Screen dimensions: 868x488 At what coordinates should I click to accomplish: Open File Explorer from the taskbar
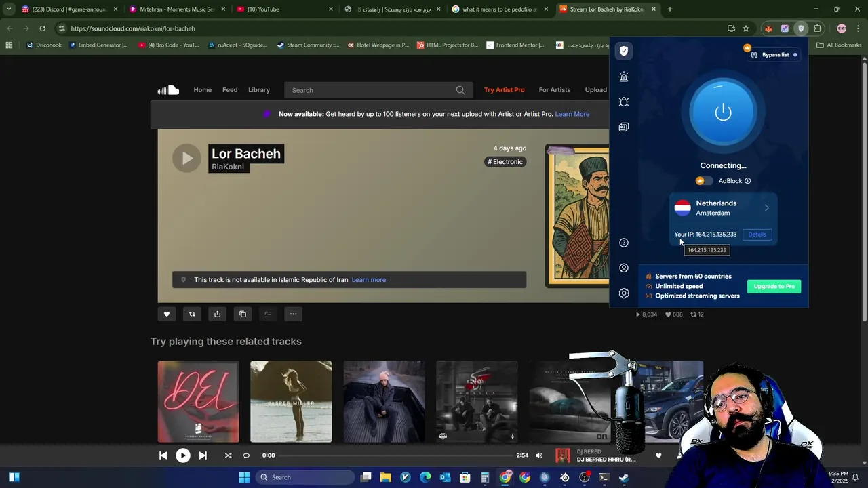click(385, 477)
